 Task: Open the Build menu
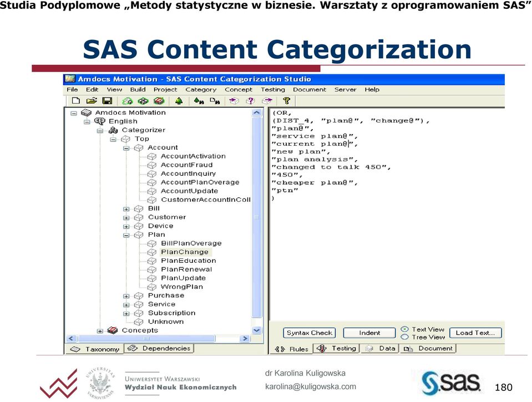pyautogui.click(x=138, y=90)
